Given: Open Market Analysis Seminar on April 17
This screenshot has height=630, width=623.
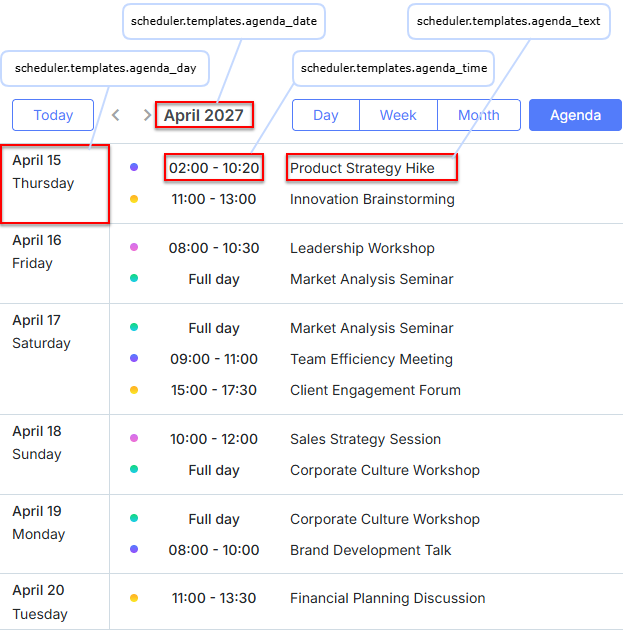Looking at the screenshot, I should [372, 328].
